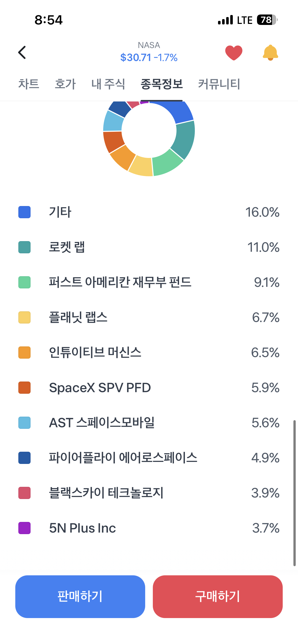Viewport: 298px width, 644px height.
Task: Tap the red 구매하기 button
Action: (x=218, y=596)
